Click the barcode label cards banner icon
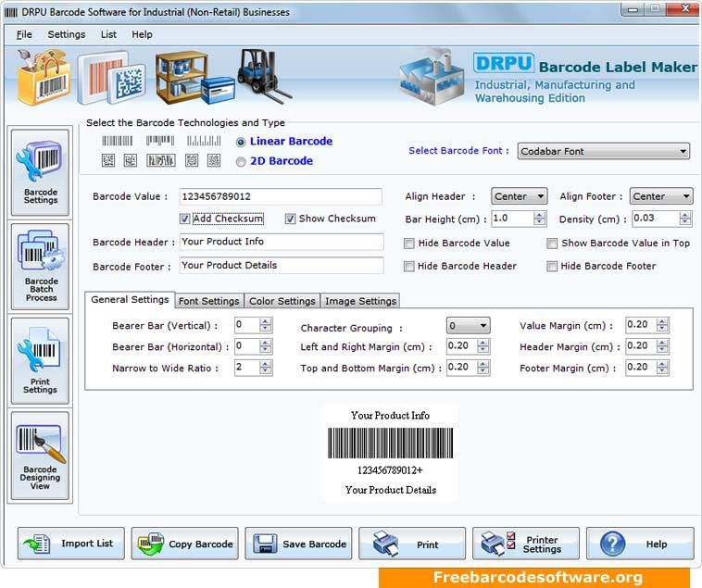The image size is (702, 588). [112, 79]
